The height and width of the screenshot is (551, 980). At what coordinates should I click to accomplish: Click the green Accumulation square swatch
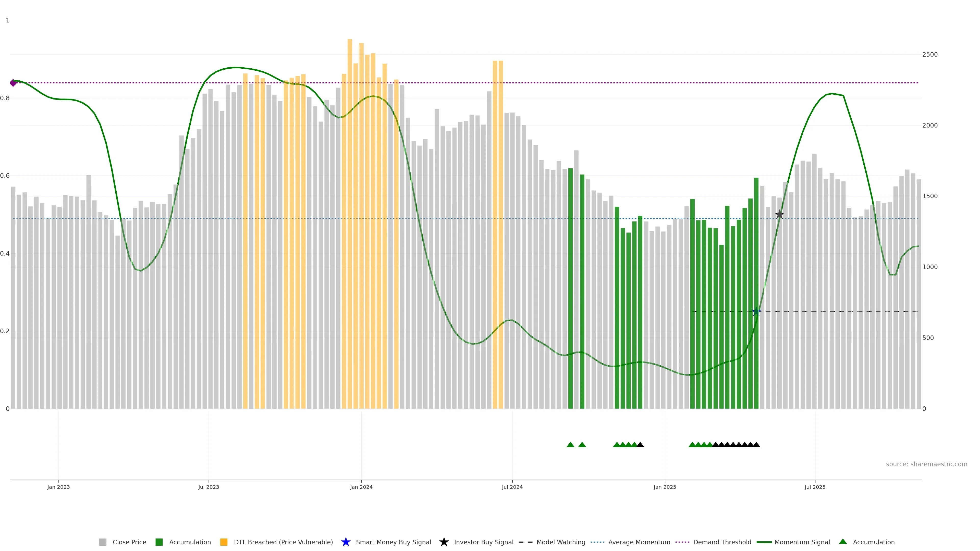[x=159, y=542]
